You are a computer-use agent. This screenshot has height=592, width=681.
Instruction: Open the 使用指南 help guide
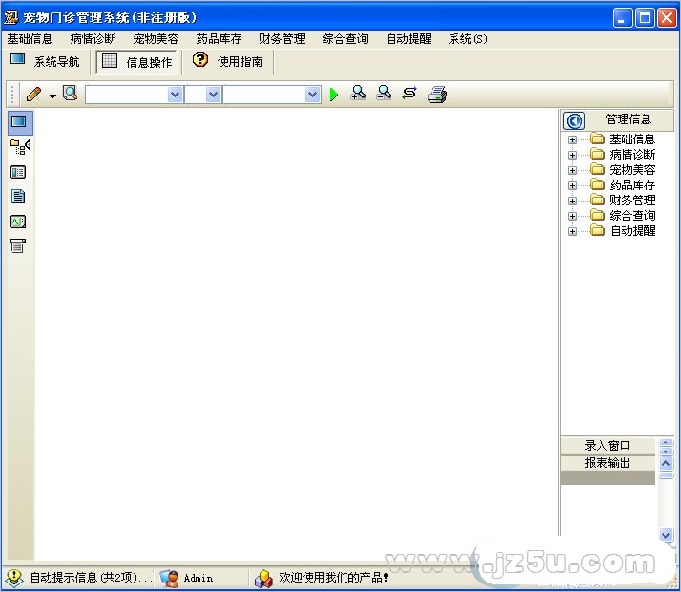(228, 61)
